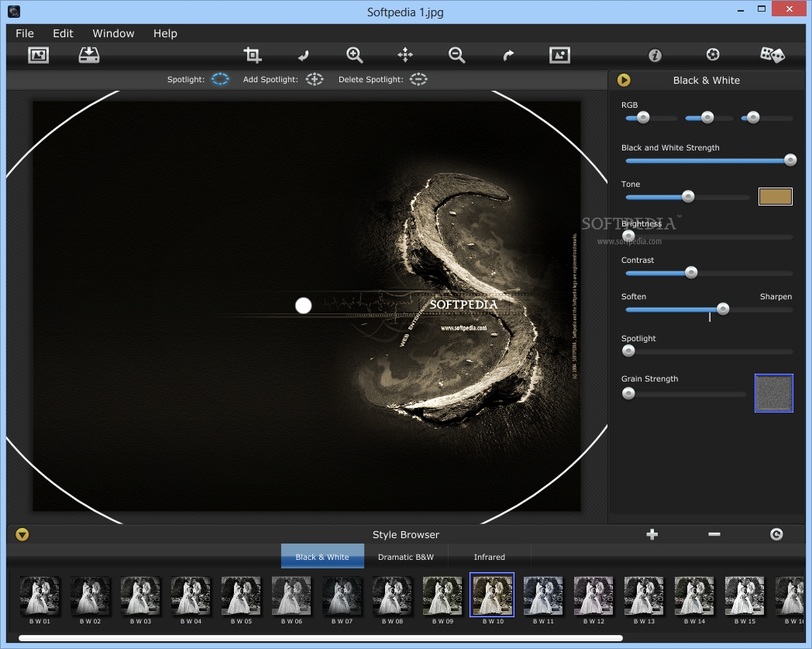
Task: Click the first RGB slider handle
Action: (x=643, y=118)
